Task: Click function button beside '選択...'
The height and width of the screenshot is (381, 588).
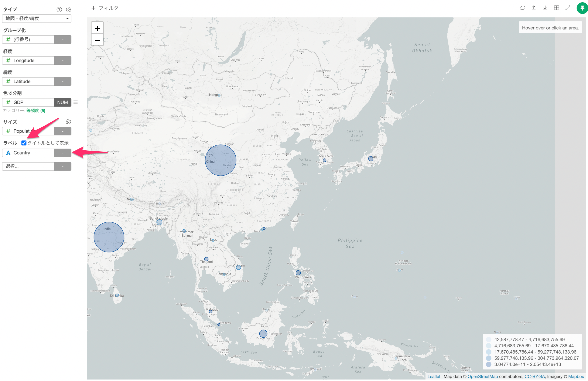Action: (x=62, y=166)
